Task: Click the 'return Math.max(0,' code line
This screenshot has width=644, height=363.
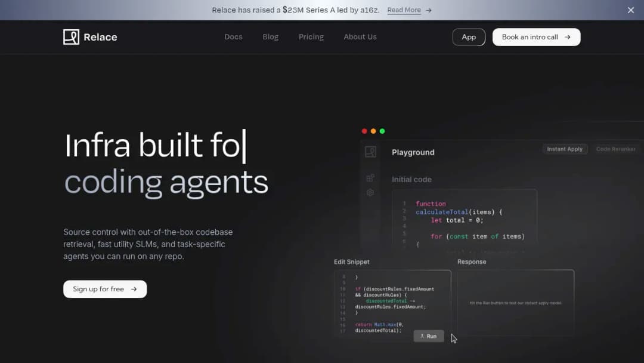Action: [379, 324]
